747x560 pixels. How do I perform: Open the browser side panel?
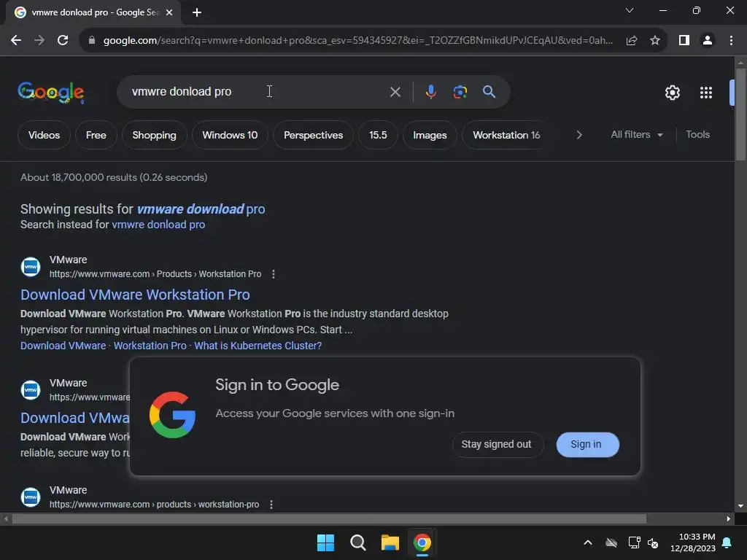684,41
